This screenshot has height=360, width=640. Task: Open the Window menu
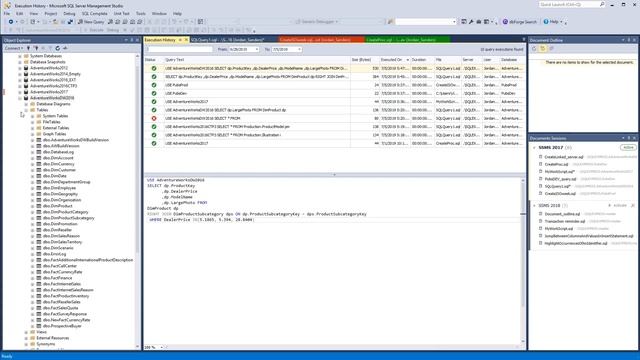[159, 13]
